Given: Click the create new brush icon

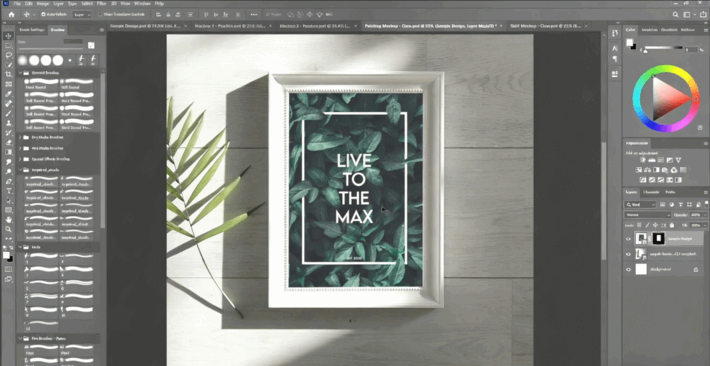Looking at the screenshot, I should pyautogui.click(x=91, y=45).
